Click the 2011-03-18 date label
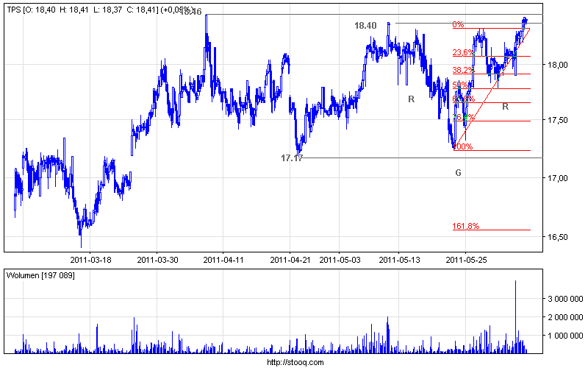The width and height of the screenshot is (588, 368). click(90, 260)
